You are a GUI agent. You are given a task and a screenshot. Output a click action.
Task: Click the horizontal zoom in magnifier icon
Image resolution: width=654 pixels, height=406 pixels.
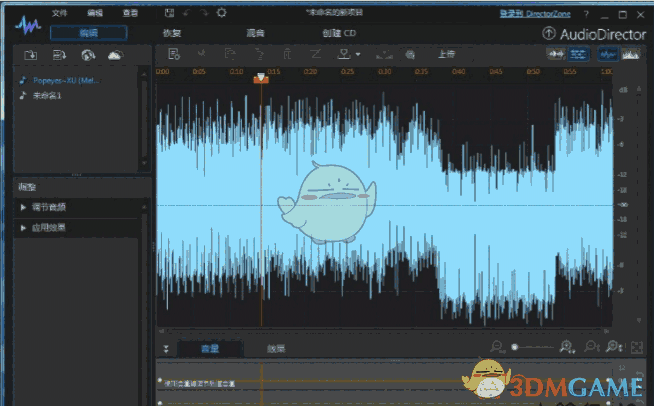[567, 347]
